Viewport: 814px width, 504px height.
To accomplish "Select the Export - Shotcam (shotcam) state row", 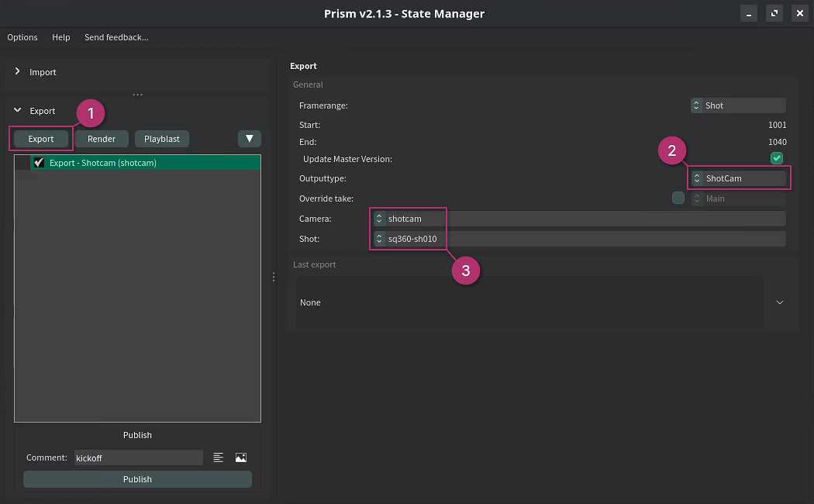I will pos(137,163).
